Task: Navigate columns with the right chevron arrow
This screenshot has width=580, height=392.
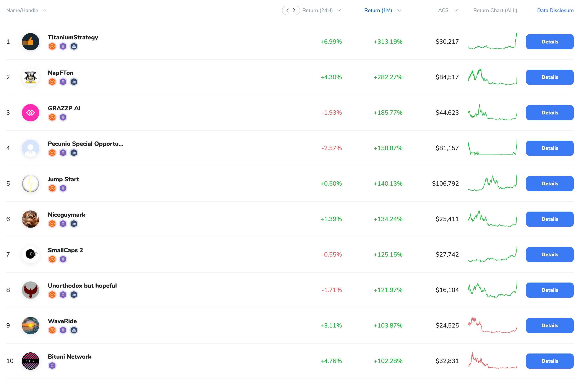Action: pyautogui.click(x=295, y=10)
